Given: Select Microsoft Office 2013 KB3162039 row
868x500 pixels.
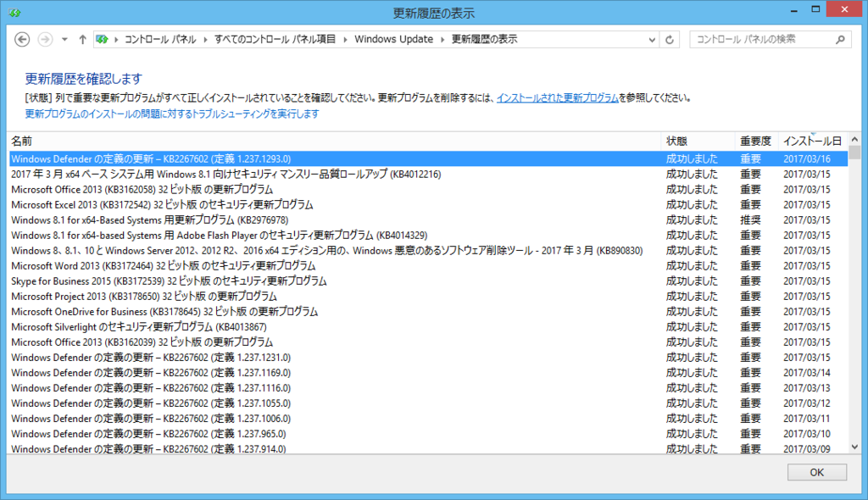Looking at the screenshot, I should (x=428, y=342).
